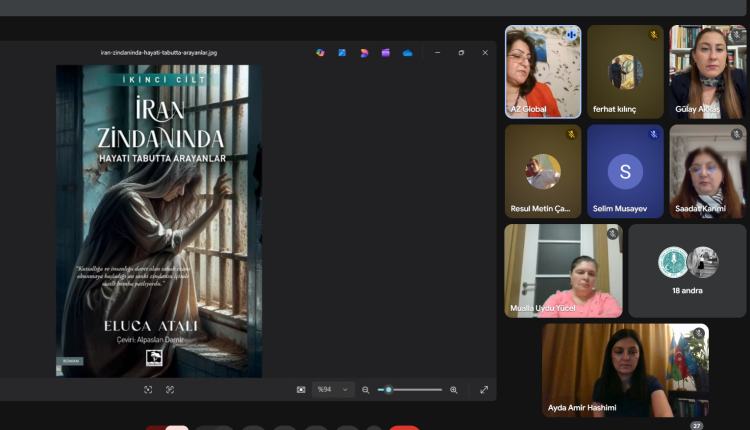The height and width of the screenshot is (430, 750).
Task: Click the Selim Musayev avatar tile
Action: coord(625,171)
